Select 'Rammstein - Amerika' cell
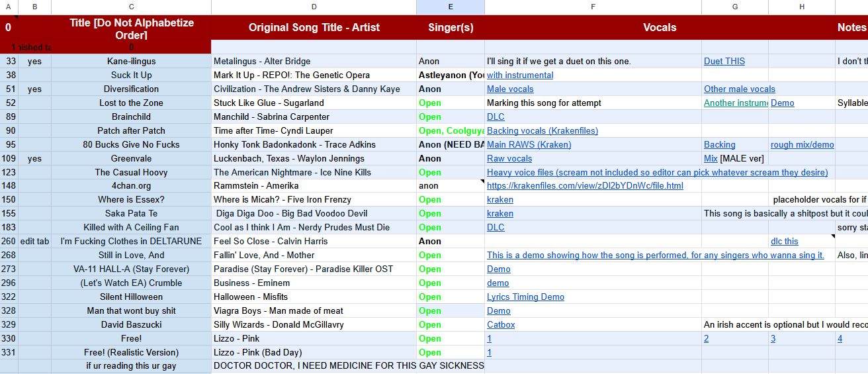 coord(314,185)
